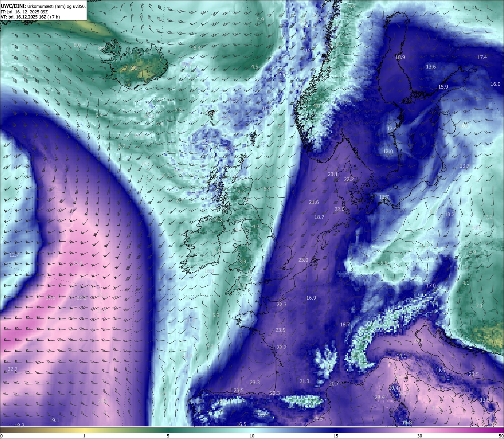Select the 4.3 value over northern England
This screenshot has width=504, height=439.
(x=256, y=226)
